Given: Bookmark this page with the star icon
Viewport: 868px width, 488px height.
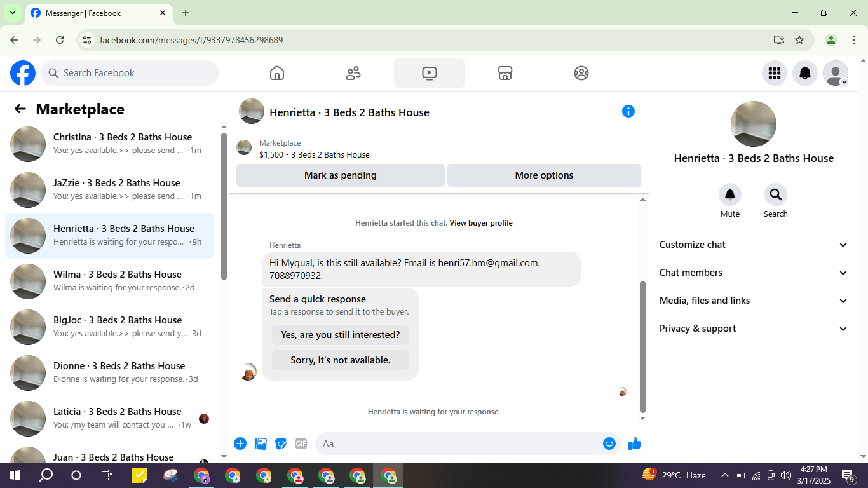Looking at the screenshot, I should click(799, 40).
